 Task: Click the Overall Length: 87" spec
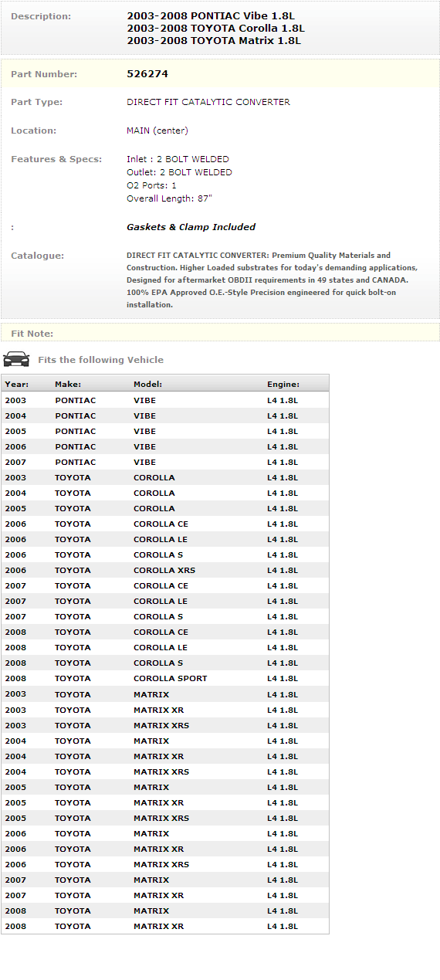pos(169,198)
